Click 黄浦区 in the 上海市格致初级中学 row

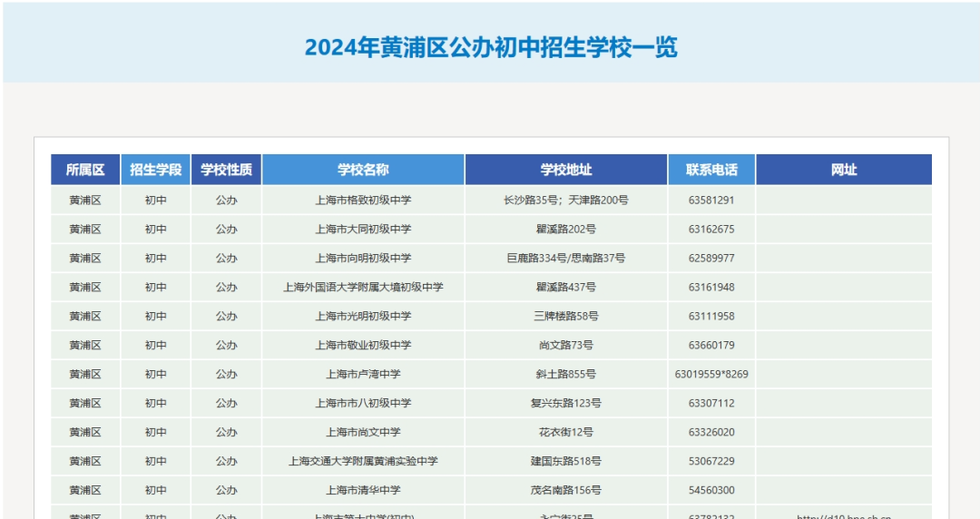coord(85,201)
